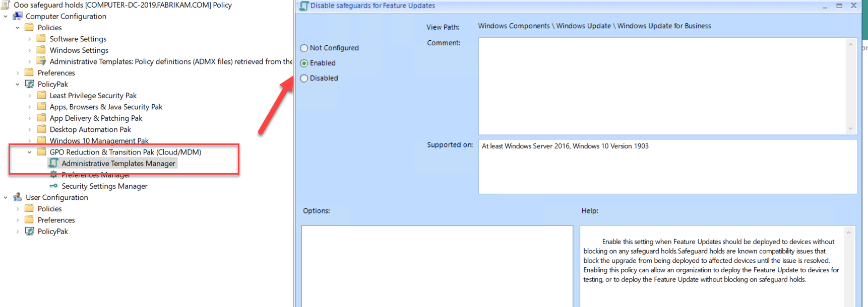Collapse the Computer Configuration node
Image resolution: width=868 pixels, height=307 pixels.
(6, 16)
